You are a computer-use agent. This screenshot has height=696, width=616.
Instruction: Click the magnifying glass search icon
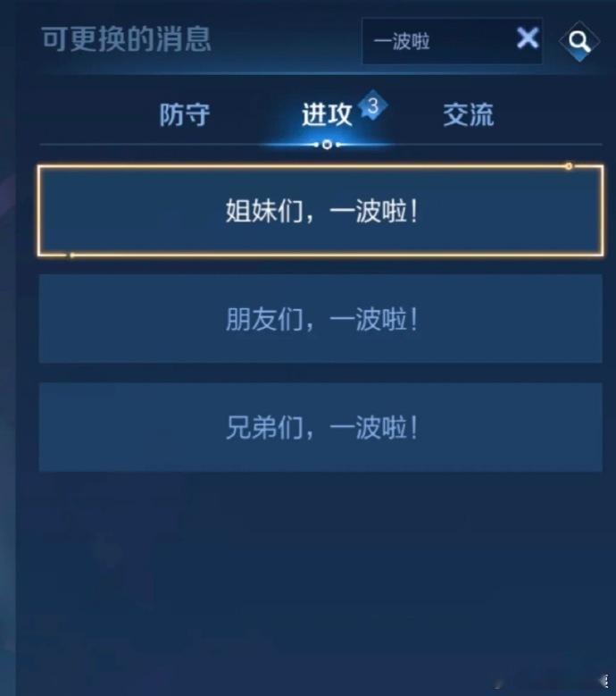point(579,42)
